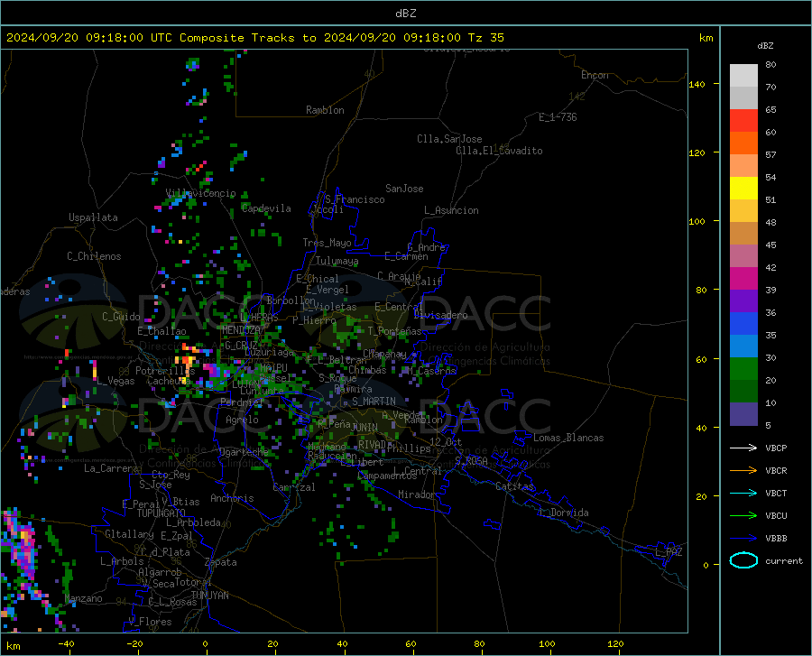Click the 'L_Asuncion' map label

click(x=451, y=210)
